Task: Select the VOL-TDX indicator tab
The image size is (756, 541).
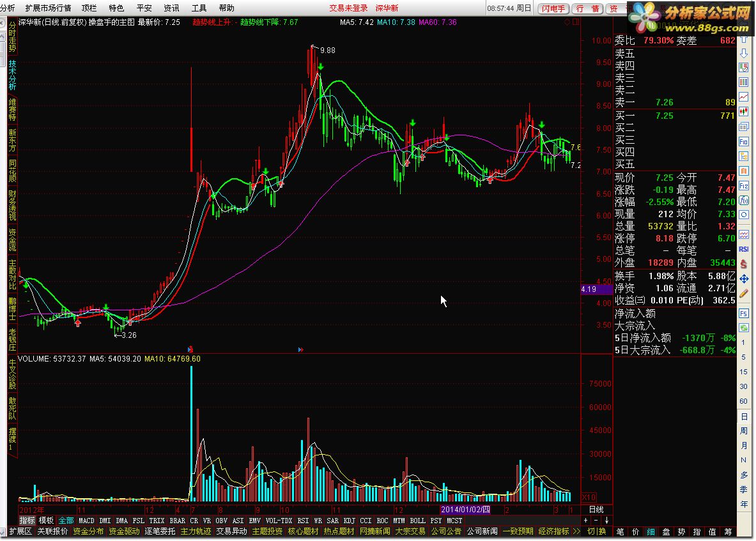Action: [x=279, y=521]
